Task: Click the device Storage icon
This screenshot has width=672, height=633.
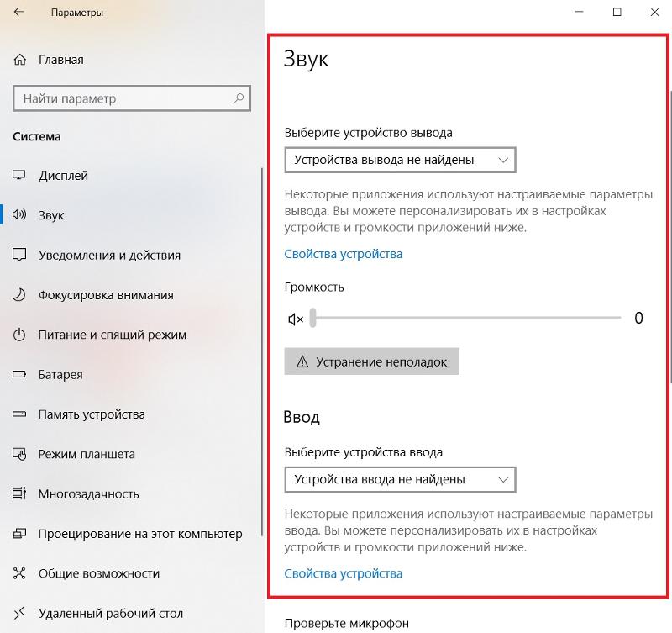Action: (19, 414)
